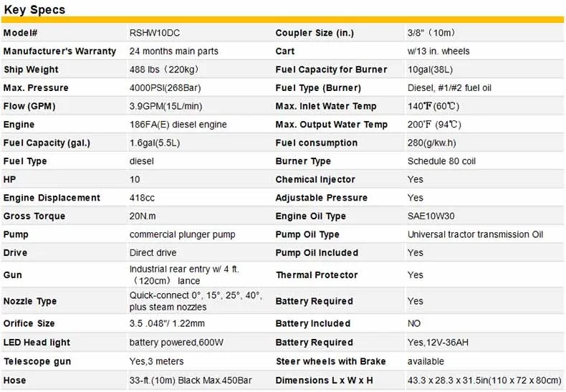Select the Coupler Size (in.) label
566x392 pixels.
pyautogui.click(x=315, y=33)
